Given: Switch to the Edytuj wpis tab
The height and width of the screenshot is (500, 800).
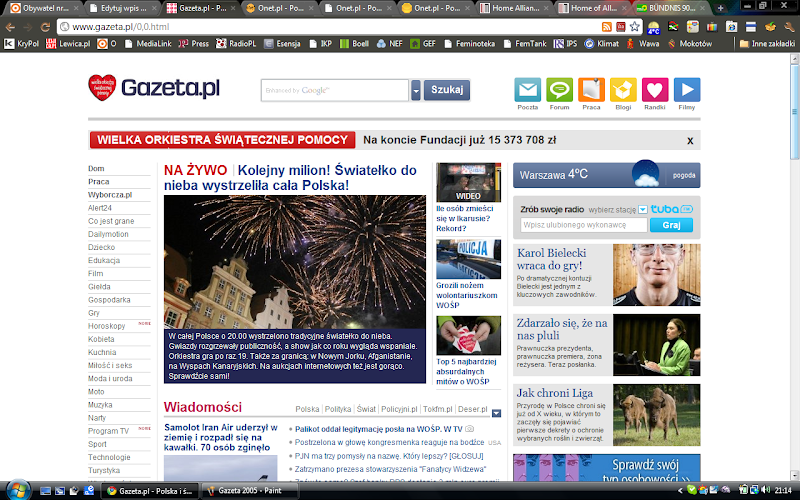Looking at the screenshot, I should pos(122,8).
